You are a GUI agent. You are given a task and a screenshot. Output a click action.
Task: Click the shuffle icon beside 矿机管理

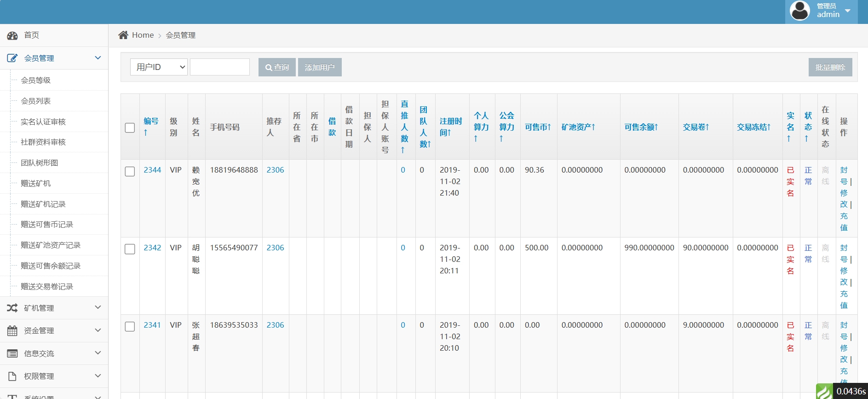12,308
